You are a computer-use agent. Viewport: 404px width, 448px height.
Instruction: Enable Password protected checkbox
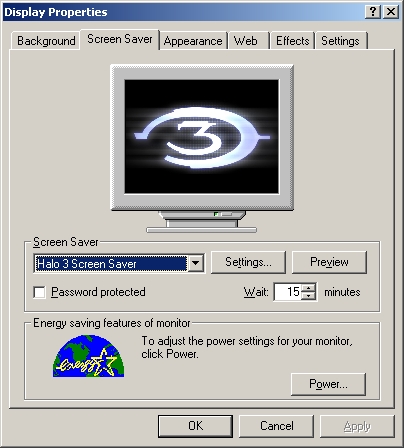click(x=40, y=292)
